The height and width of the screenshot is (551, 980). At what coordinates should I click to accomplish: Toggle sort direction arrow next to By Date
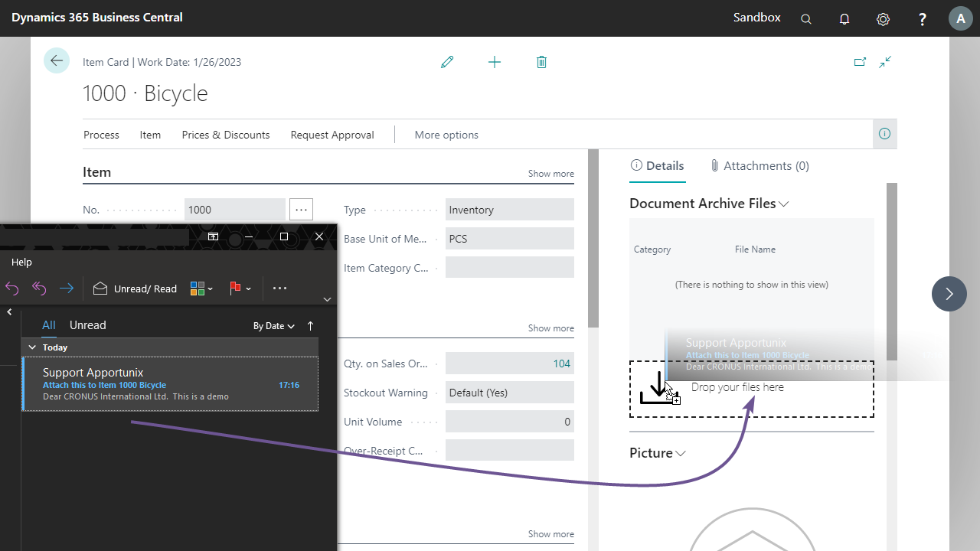(310, 326)
